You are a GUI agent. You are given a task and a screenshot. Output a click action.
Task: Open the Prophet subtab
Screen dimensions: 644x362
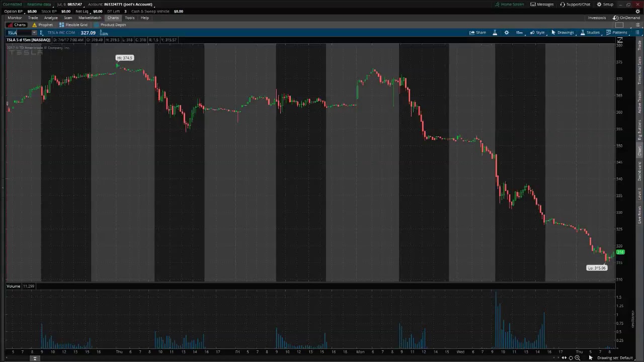(42, 25)
